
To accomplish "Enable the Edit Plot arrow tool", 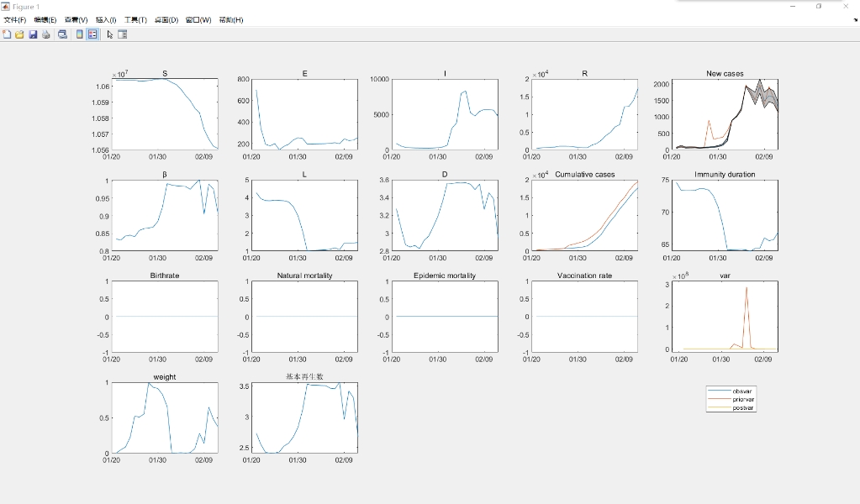I will 110,34.
